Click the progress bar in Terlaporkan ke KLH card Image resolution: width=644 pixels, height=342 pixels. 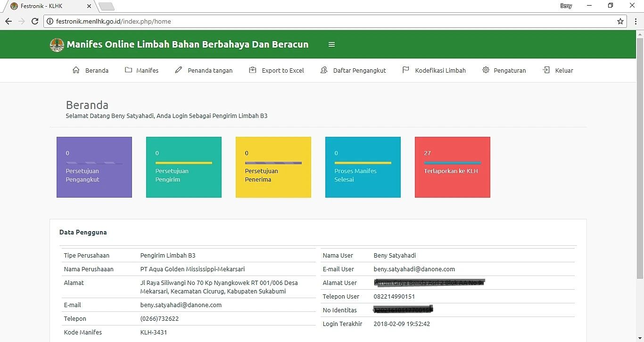453,163
